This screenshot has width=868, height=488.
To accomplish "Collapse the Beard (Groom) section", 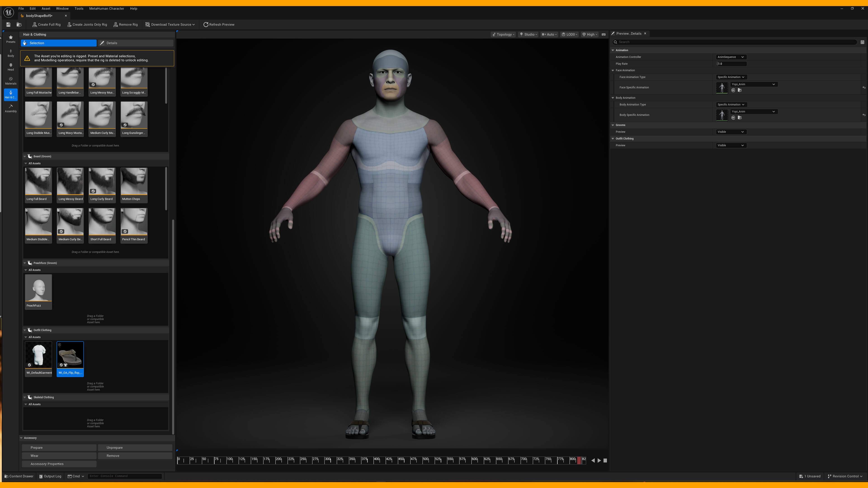I will (x=25, y=156).
